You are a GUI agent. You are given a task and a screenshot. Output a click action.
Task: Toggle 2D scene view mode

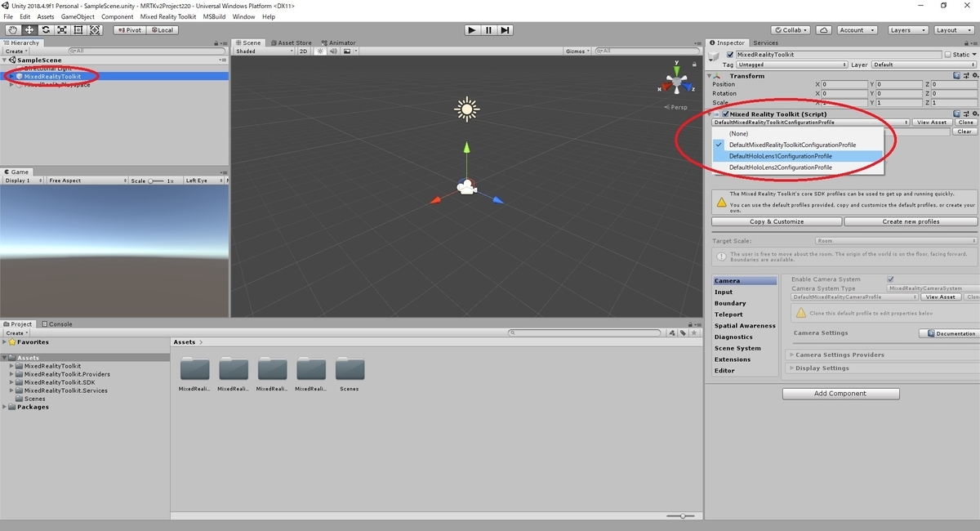point(303,51)
